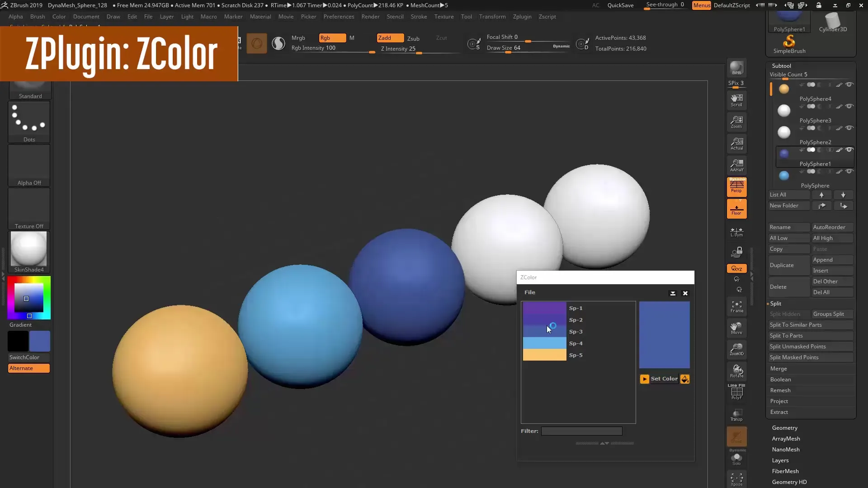Open the Texture Off selector
Screen dimensions: 868x488
pos(29,209)
